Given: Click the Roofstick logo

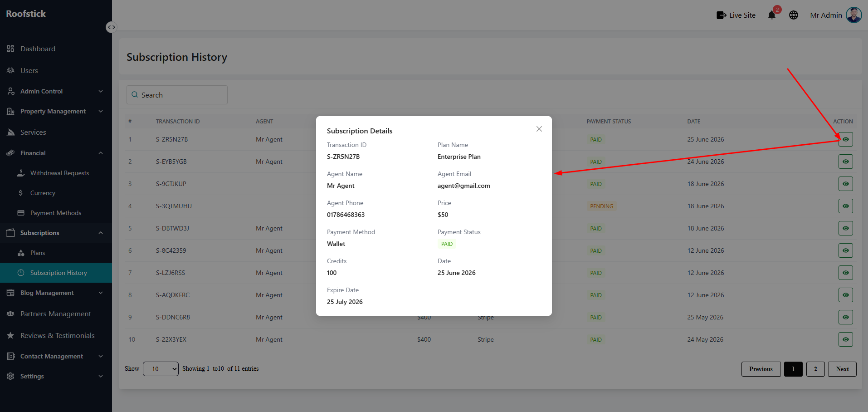Looking at the screenshot, I should [26, 14].
